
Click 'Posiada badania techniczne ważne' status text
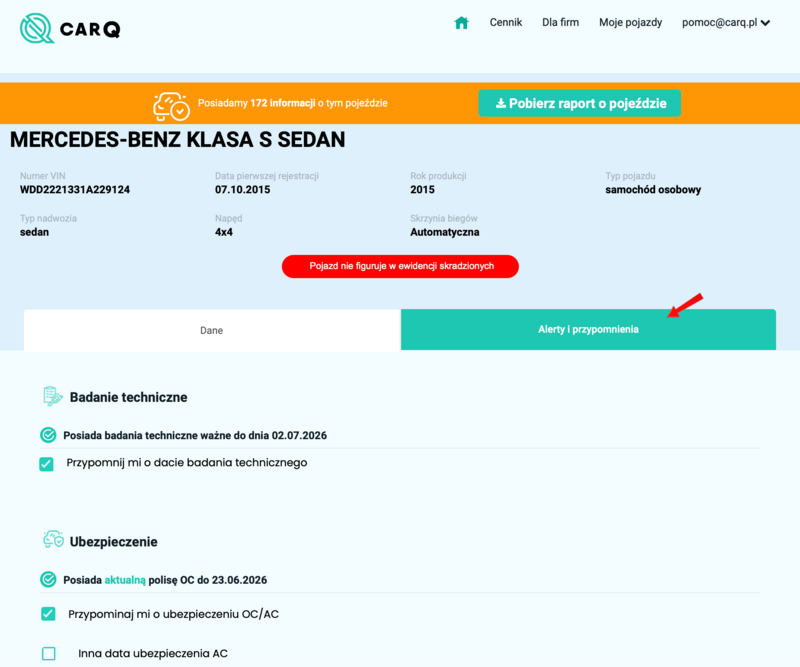[x=195, y=435]
